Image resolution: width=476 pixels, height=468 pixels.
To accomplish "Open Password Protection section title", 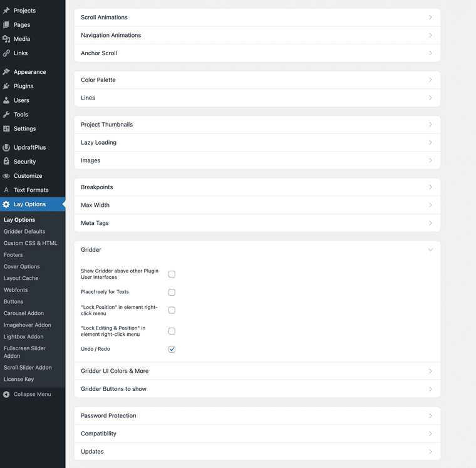I will click(108, 416).
